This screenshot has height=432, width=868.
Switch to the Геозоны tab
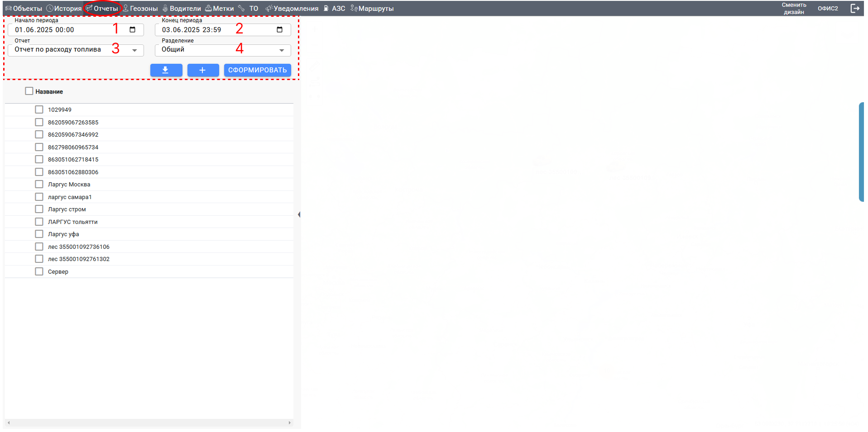click(x=140, y=9)
